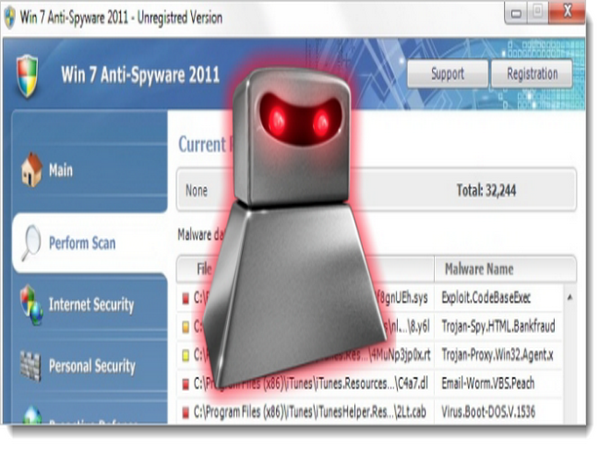Click red icon beside TunesHelper file row
The image size is (600, 450).
click(185, 409)
